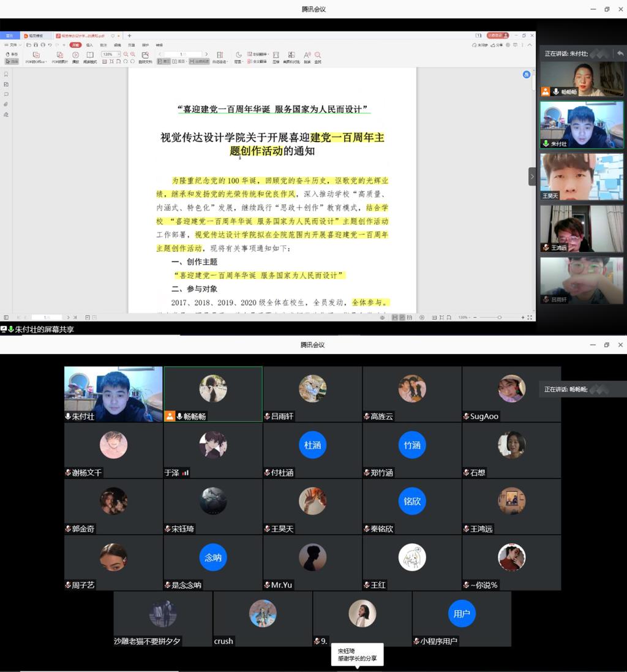Screen dimensions: 627x672
Task: Click the night mode moon icon
Action: [239, 55]
